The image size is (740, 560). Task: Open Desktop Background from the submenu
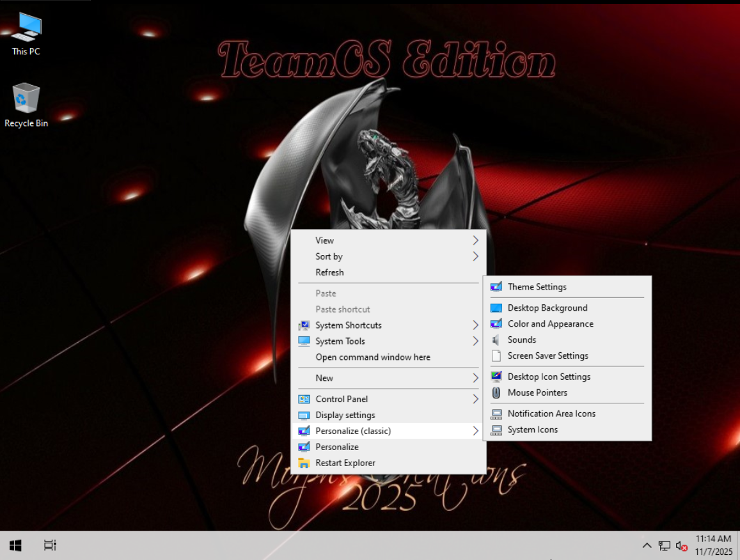[x=547, y=308]
